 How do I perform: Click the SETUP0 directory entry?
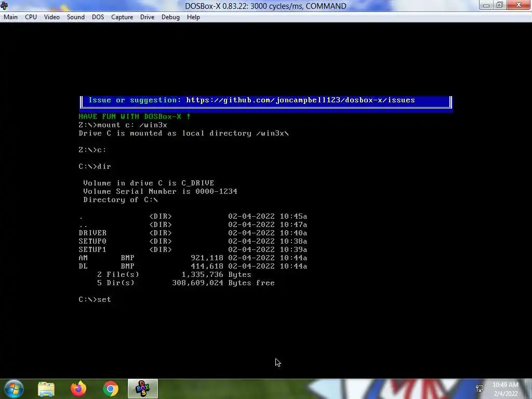point(193,241)
